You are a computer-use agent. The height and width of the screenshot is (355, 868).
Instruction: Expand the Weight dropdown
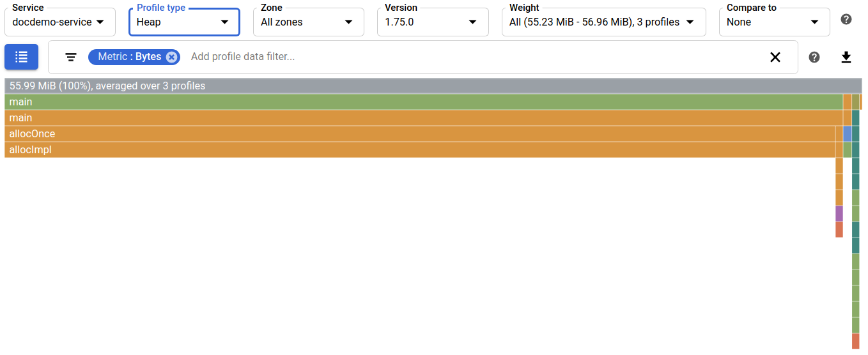(x=603, y=22)
